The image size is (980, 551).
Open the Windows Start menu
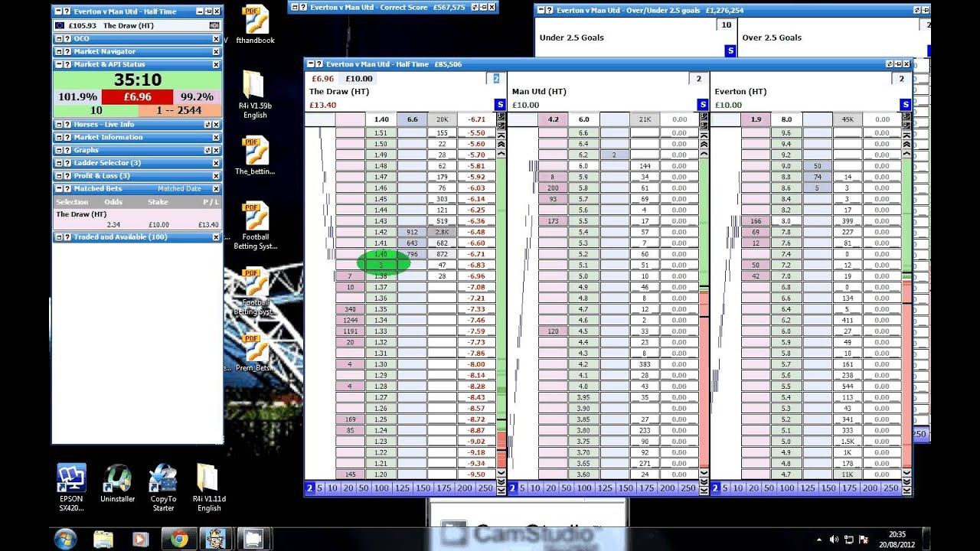coord(65,539)
